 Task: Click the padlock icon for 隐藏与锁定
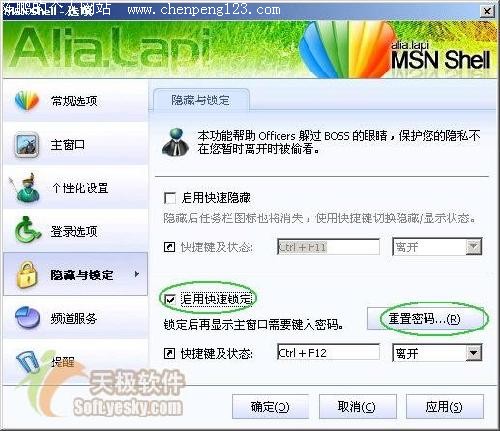point(27,274)
